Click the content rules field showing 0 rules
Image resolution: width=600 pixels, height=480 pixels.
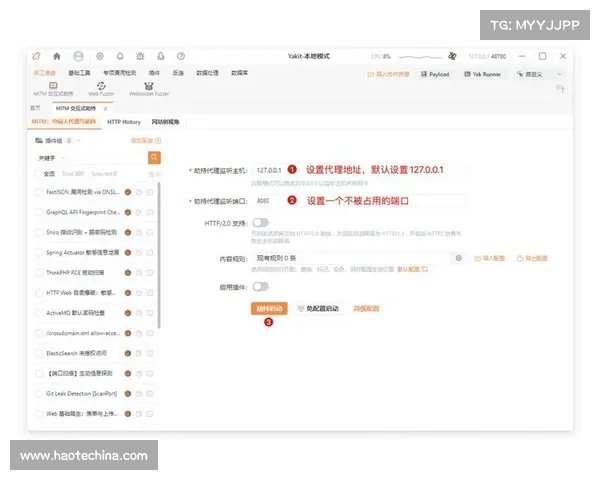(351, 258)
